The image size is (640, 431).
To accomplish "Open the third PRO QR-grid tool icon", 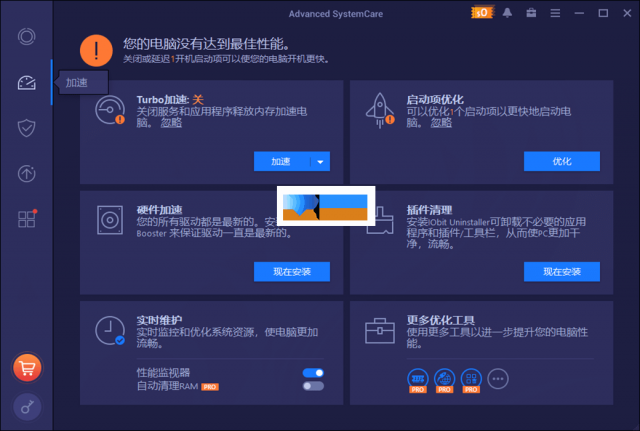I will 471,380.
